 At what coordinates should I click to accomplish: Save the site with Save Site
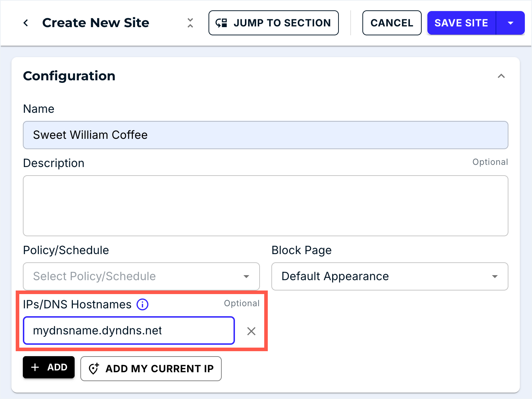pos(461,23)
